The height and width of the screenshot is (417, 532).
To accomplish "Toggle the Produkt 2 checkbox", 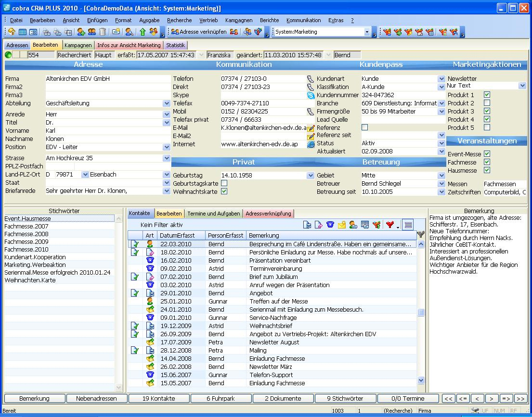I will [487, 103].
